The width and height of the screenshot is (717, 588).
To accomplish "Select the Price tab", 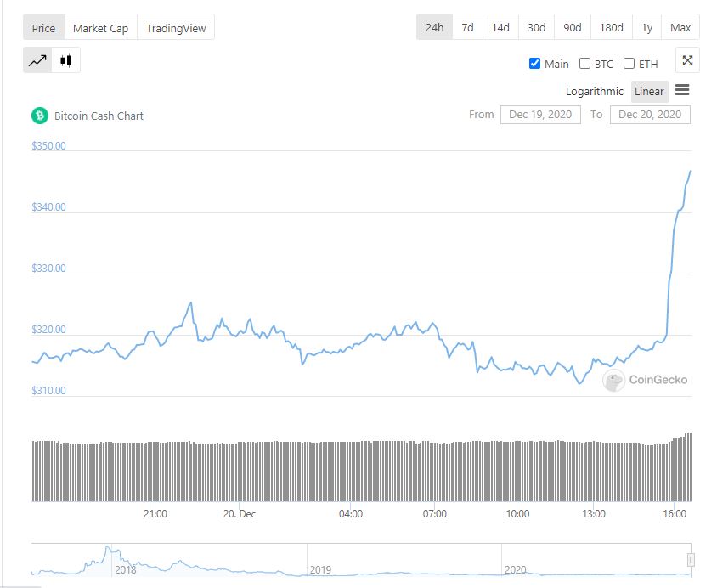I will click(44, 28).
